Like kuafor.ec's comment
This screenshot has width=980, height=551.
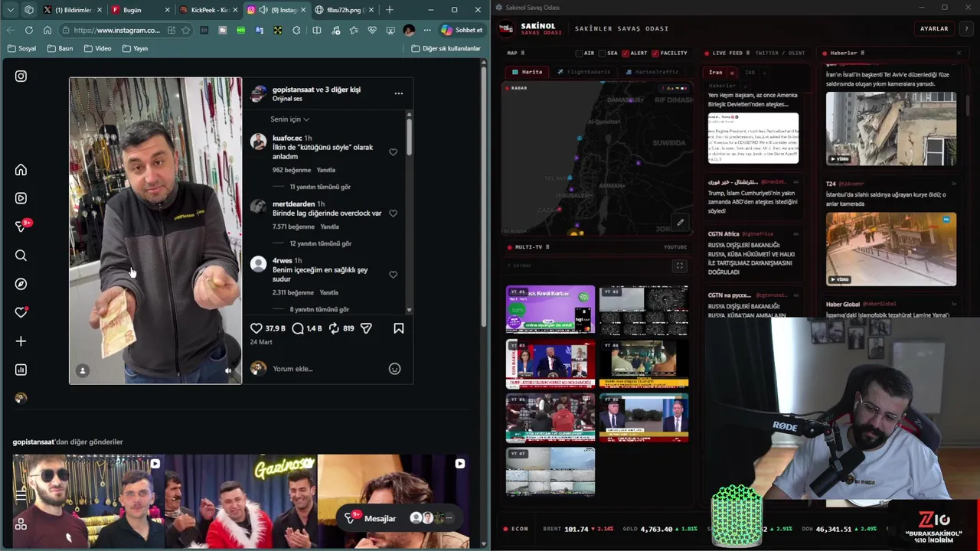pos(393,152)
